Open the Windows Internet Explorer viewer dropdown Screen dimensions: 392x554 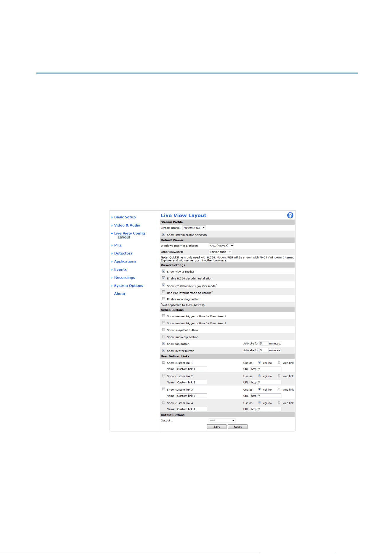point(221,246)
